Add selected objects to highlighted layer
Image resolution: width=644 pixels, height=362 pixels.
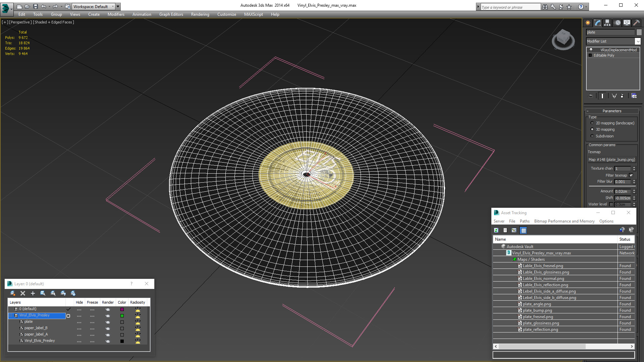tap(33, 293)
